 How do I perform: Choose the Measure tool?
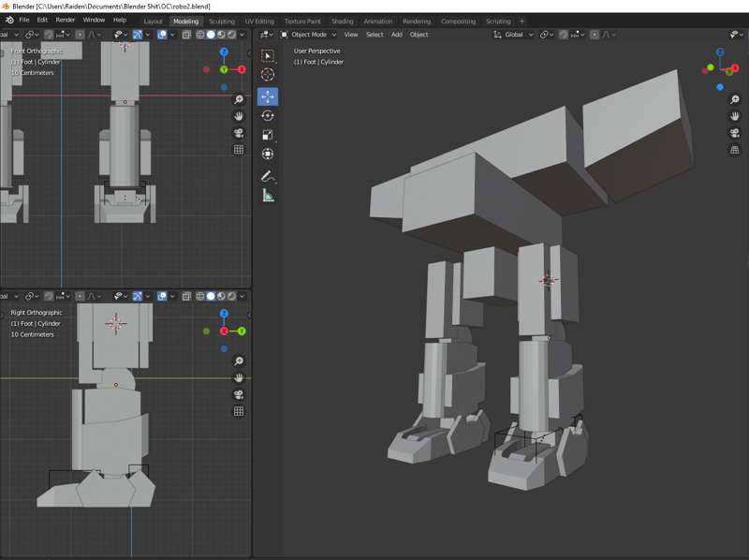(x=268, y=196)
